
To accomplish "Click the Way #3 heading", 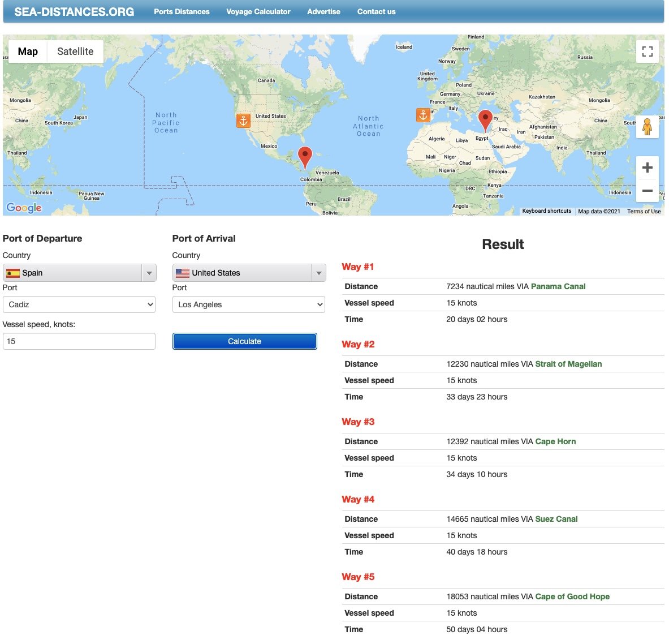I will [358, 422].
